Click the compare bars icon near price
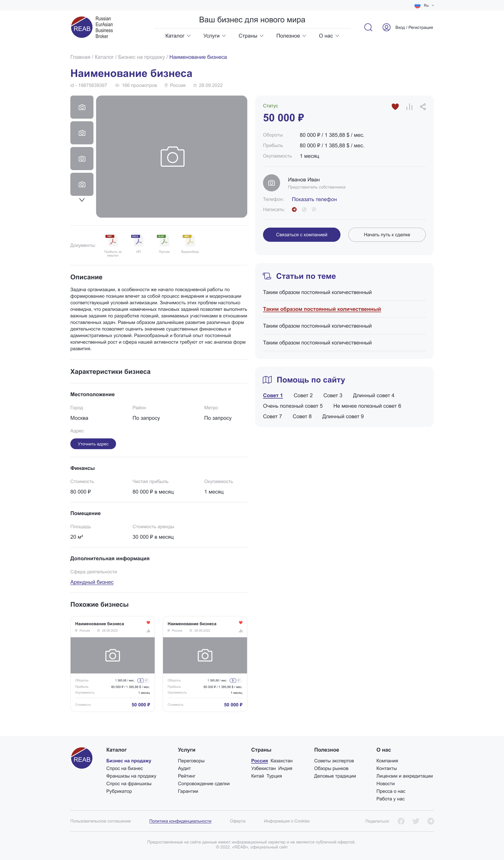Viewport: 504px width, 860px height. tap(409, 107)
